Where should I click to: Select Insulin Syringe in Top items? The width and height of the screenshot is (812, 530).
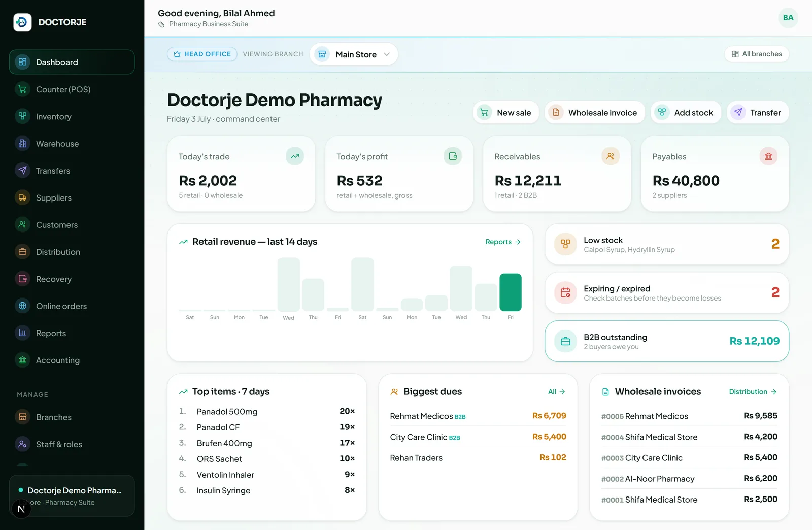267,490
